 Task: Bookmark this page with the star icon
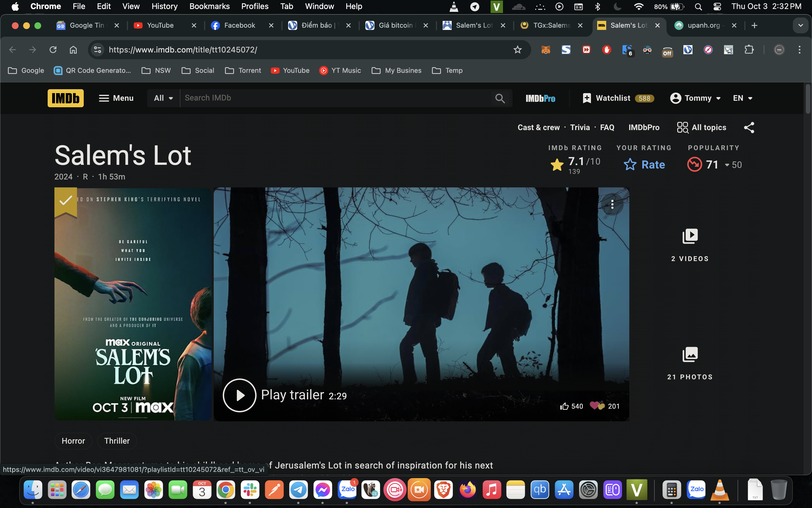(x=517, y=50)
